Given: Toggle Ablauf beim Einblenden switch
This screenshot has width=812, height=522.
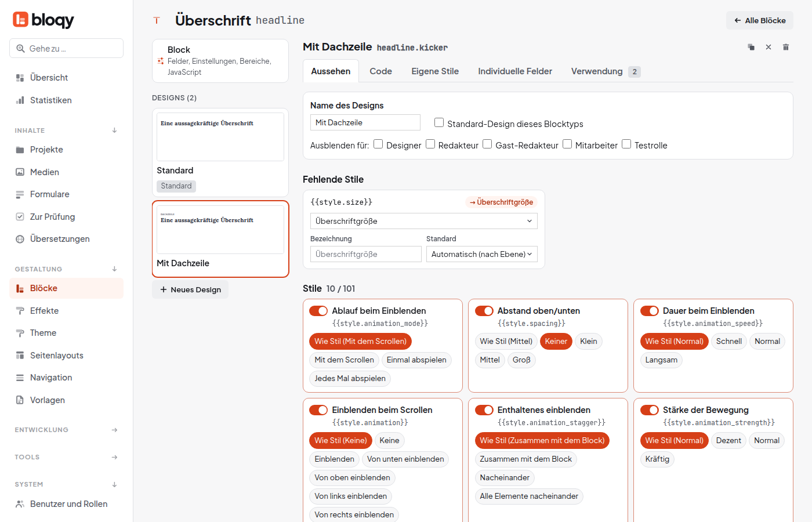Looking at the screenshot, I should coord(318,311).
